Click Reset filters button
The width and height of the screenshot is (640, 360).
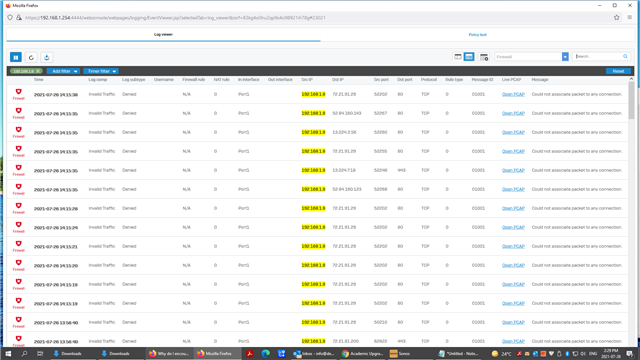[x=618, y=71]
